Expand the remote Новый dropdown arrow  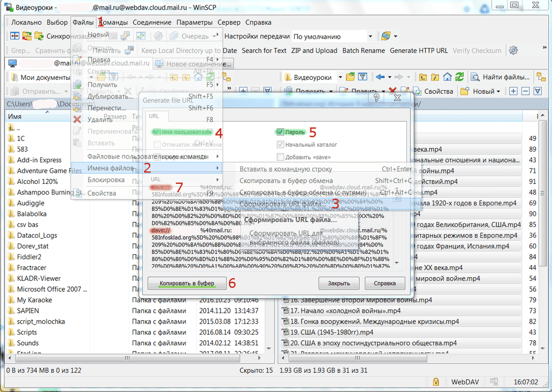(x=498, y=92)
